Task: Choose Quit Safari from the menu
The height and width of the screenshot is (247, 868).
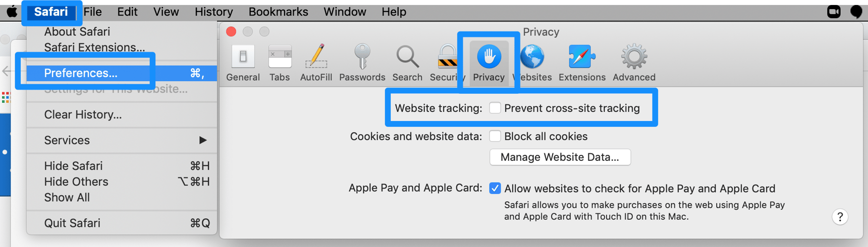Action: point(72,223)
